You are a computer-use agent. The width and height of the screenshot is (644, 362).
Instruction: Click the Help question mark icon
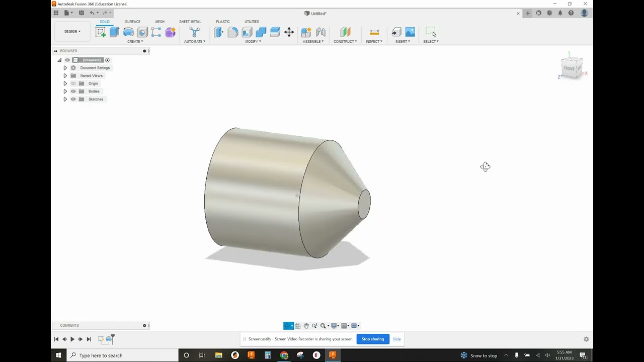click(x=571, y=13)
